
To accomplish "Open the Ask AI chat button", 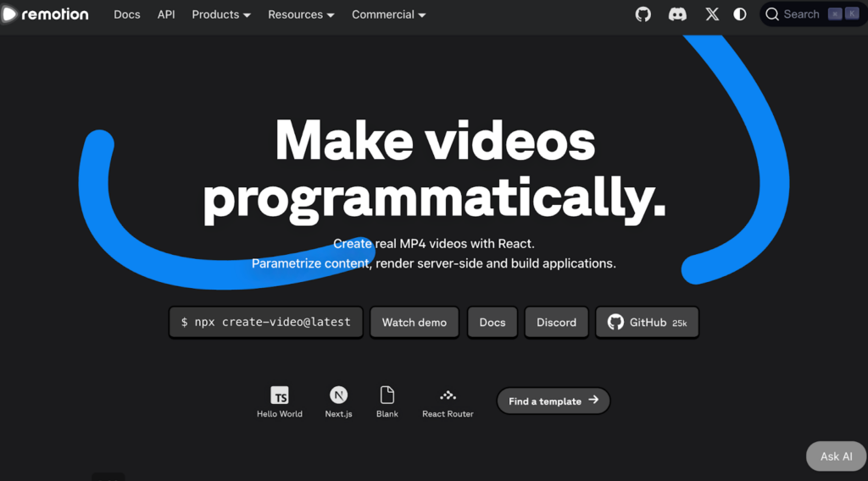I will pos(836,456).
